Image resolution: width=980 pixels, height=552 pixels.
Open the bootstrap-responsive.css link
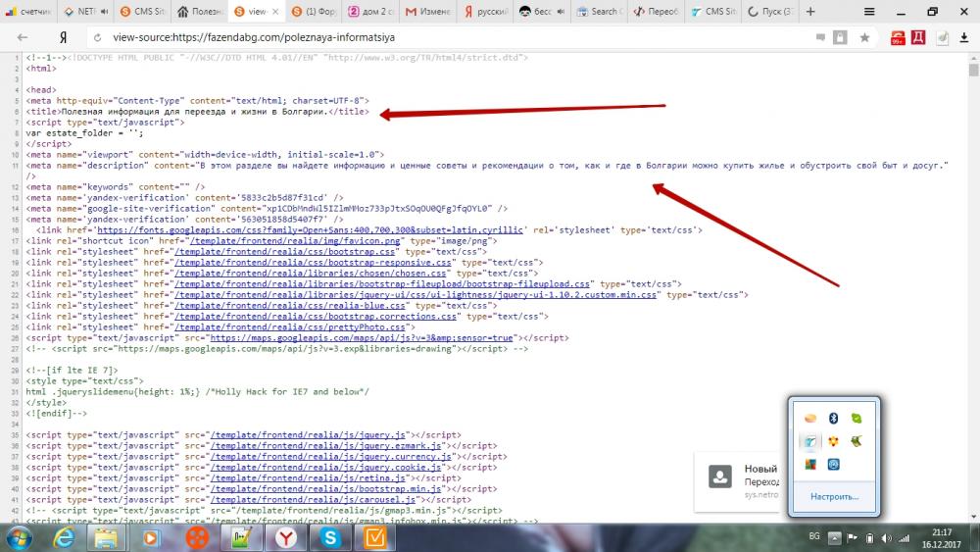(x=313, y=263)
